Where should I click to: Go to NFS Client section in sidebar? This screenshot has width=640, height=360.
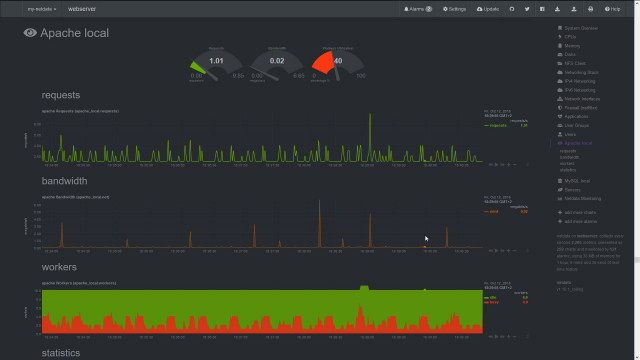571,63
